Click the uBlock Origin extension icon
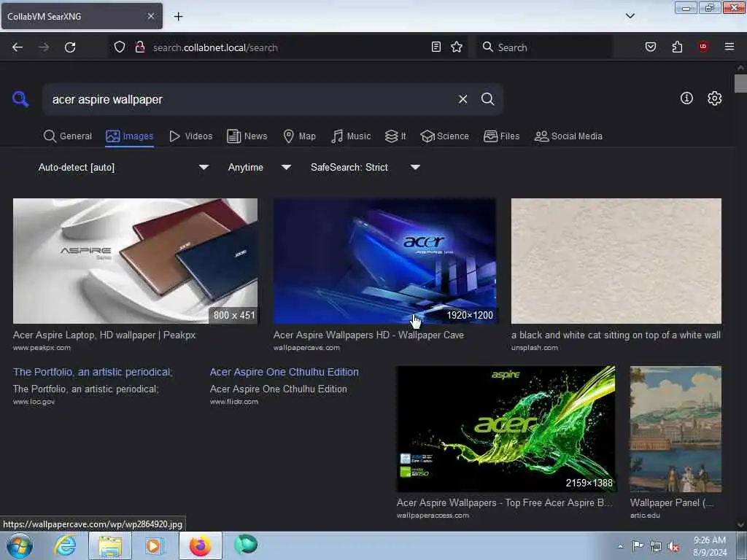The width and height of the screenshot is (747, 560). [703, 47]
